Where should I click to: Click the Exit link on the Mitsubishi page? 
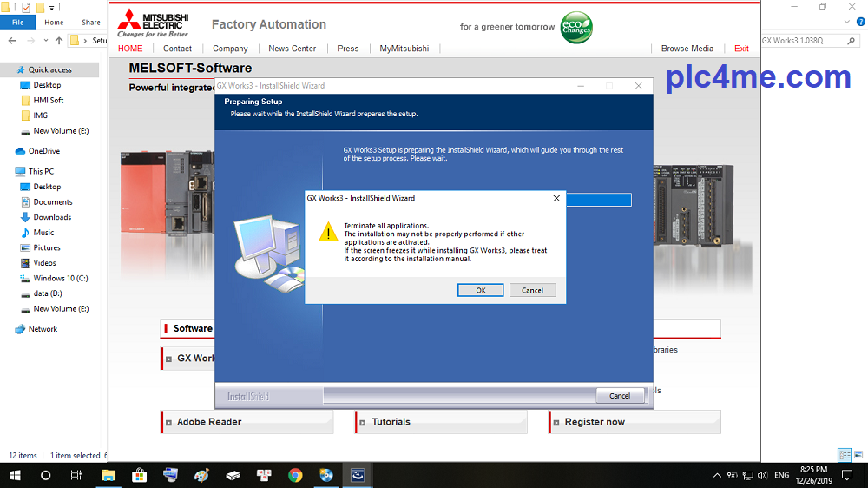click(x=741, y=49)
